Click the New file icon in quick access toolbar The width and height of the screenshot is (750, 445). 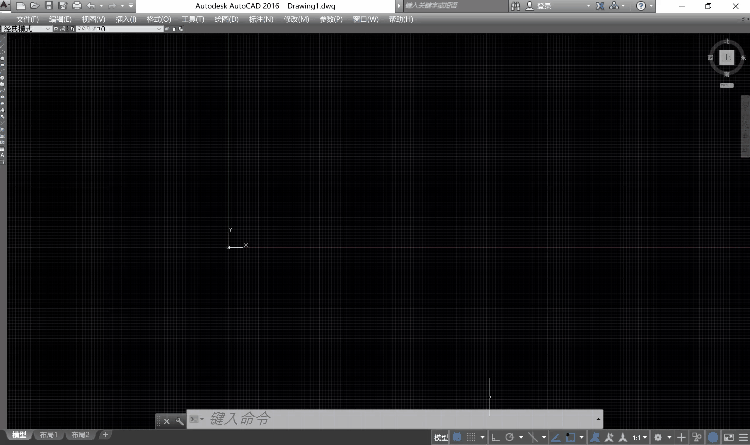pos(23,6)
